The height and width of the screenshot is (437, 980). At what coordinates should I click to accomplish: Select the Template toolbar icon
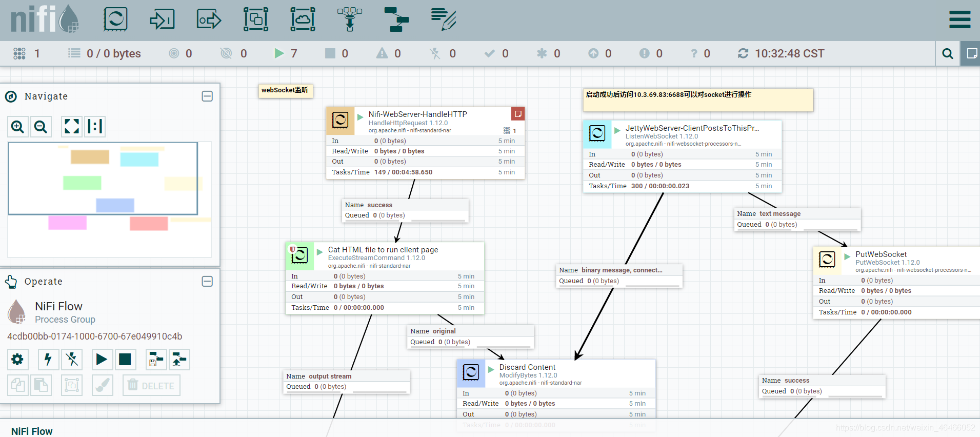point(396,19)
